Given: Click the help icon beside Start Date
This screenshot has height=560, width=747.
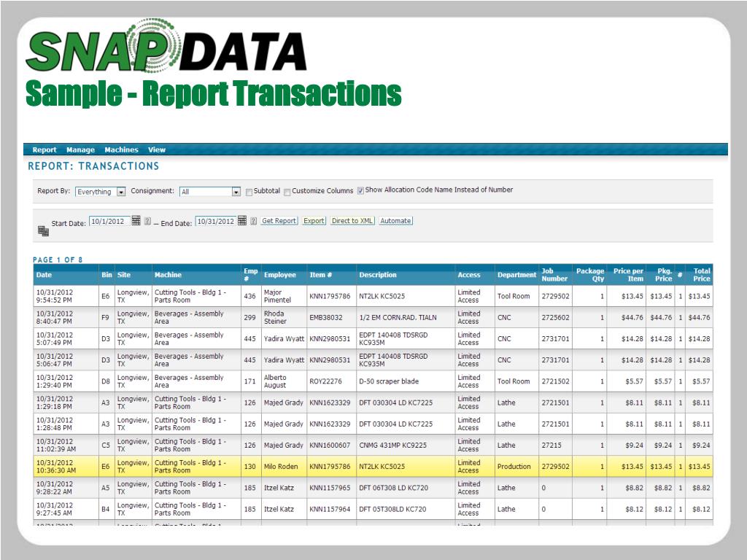Looking at the screenshot, I should tap(147, 221).
